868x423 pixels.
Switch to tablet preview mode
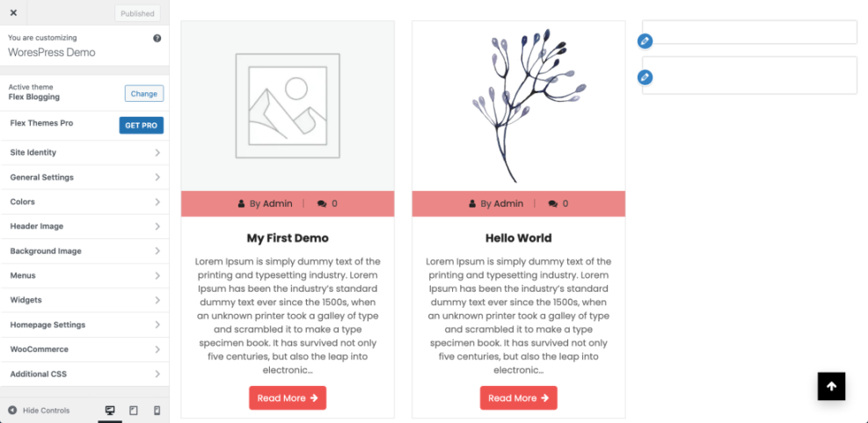pos(134,411)
